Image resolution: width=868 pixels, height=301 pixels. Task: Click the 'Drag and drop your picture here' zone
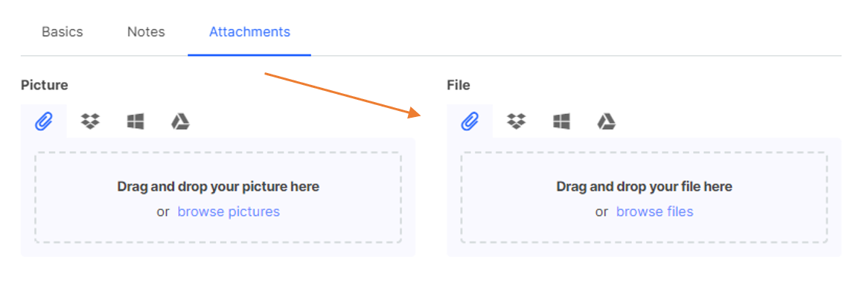pyautogui.click(x=218, y=197)
